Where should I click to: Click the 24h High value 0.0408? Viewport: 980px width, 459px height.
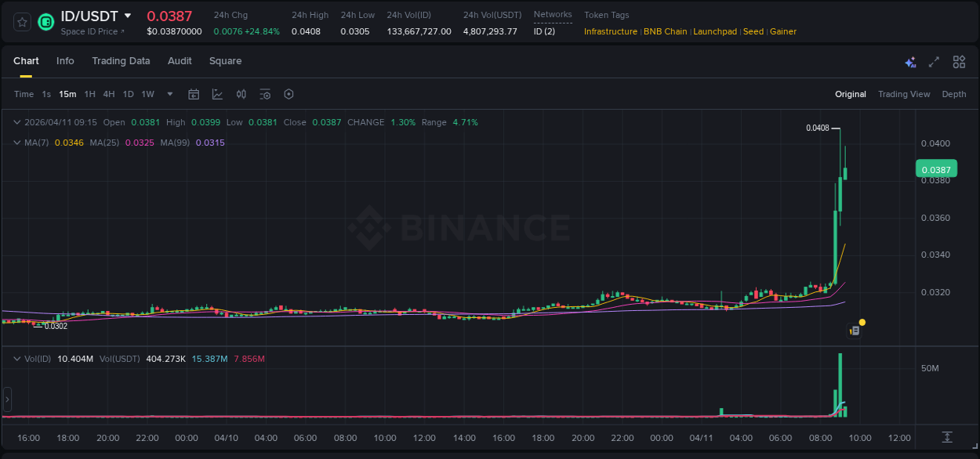306,31
